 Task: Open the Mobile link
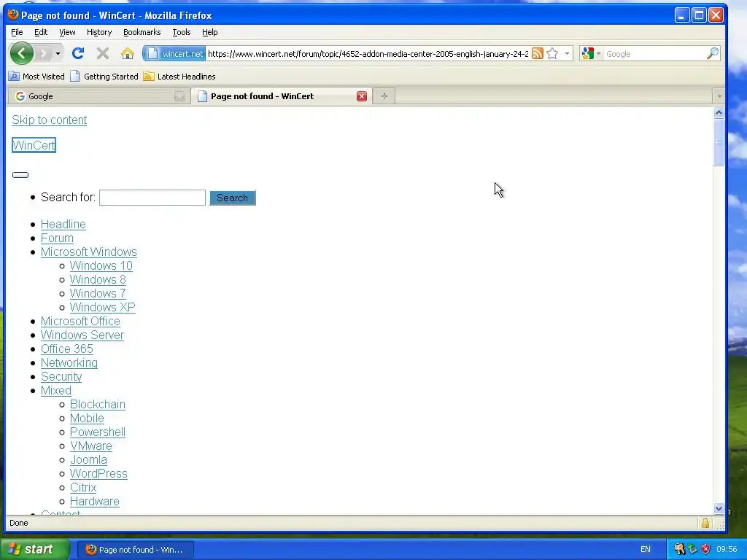[x=87, y=418]
